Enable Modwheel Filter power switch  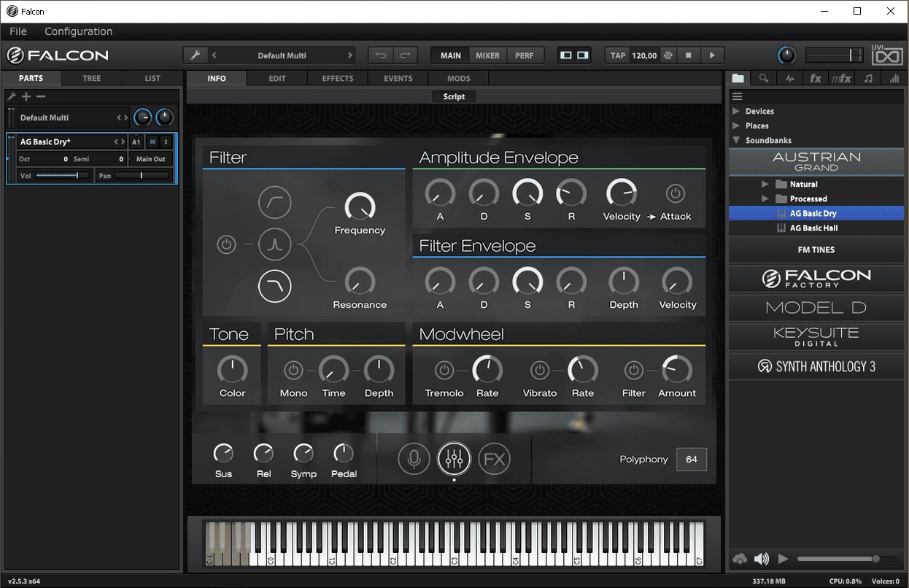pos(634,371)
